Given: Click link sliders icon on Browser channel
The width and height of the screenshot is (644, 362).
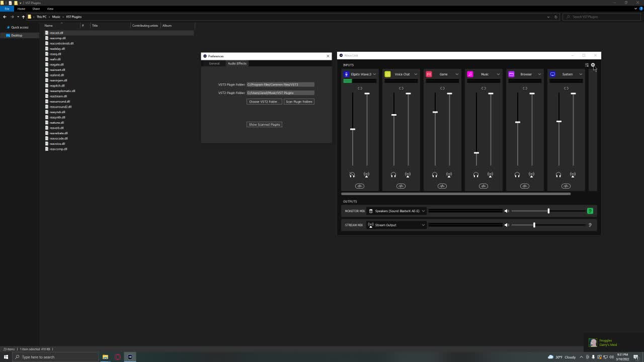Looking at the screenshot, I should pyautogui.click(x=525, y=88).
